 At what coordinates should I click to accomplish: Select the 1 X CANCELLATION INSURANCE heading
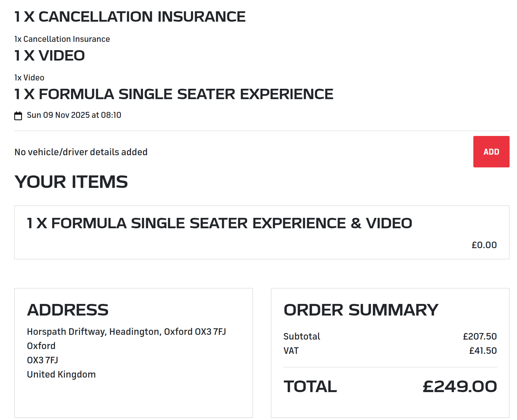click(x=130, y=17)
